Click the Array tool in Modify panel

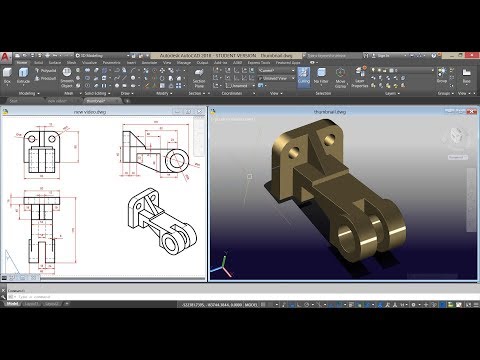tap(179, 86)
